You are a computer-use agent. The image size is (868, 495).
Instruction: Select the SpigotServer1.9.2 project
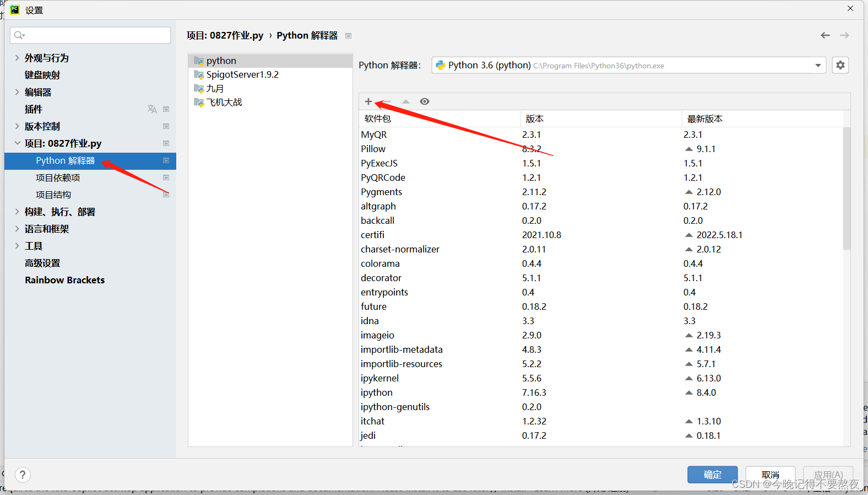270,74
